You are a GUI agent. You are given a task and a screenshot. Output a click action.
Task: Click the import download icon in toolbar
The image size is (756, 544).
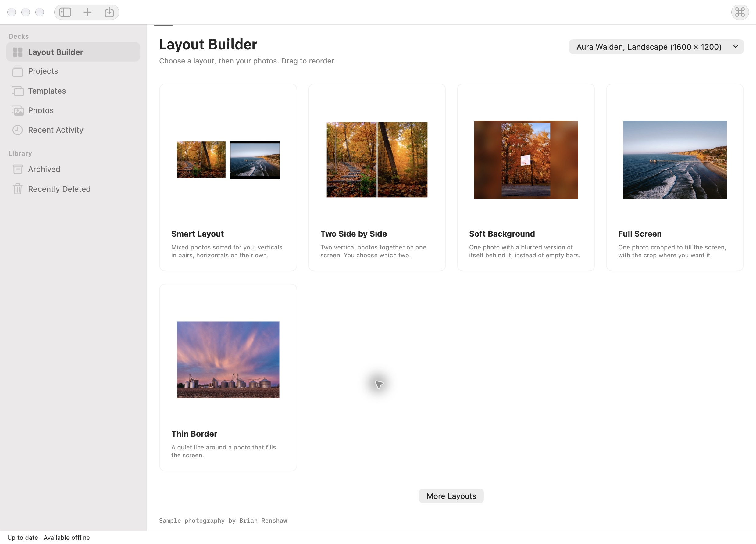tap(109, 12)
